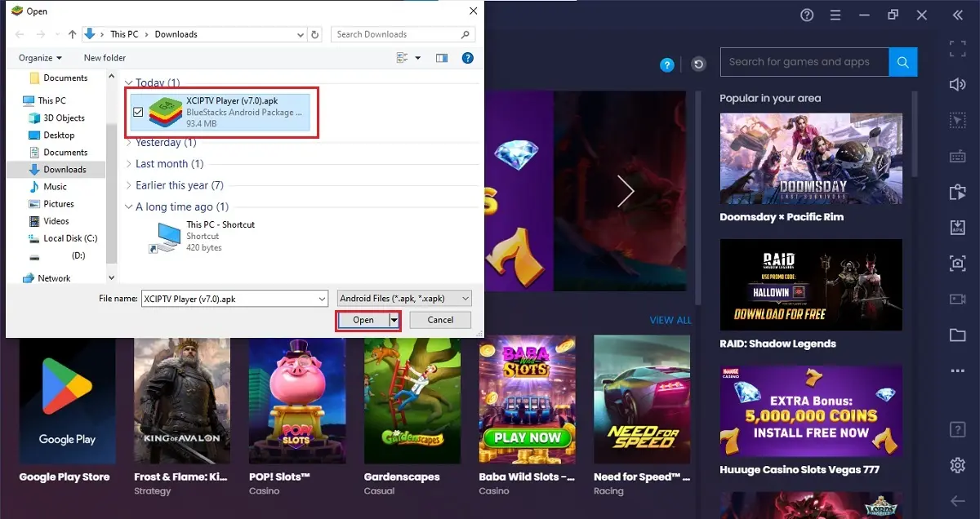This screenshot has height=519, width=980.
Task: Expand the Yesterday group
Action: (129, 143)
